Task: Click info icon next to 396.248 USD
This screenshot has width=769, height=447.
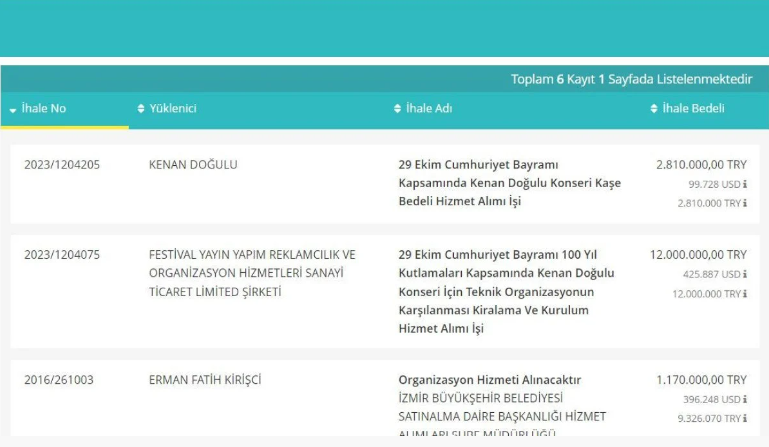Action: (x=745, y=400)
